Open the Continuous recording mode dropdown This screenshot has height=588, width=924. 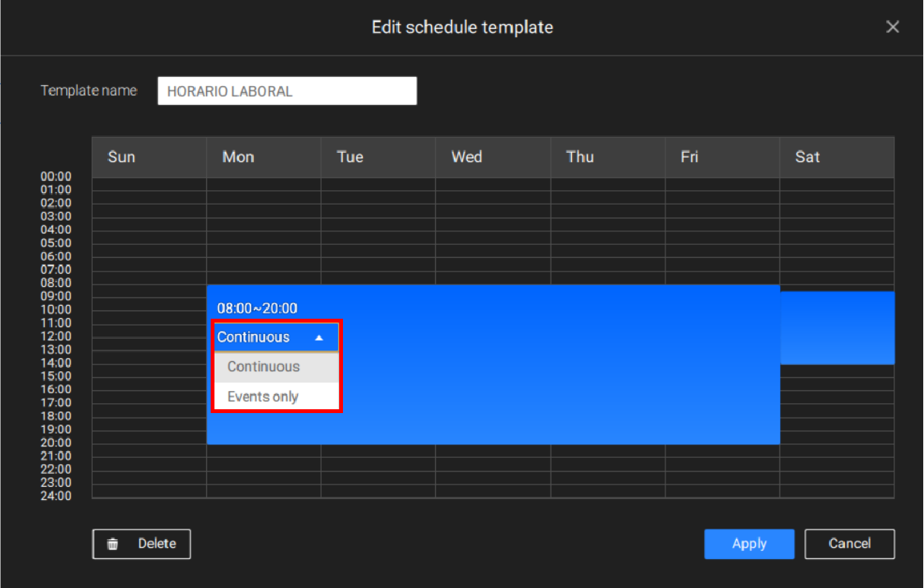tap(277, 337)
